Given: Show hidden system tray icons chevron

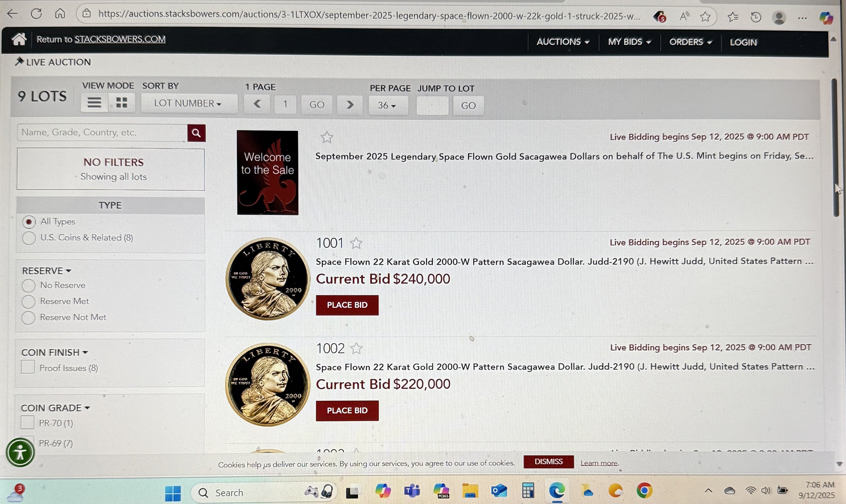Looking at the screenshot, I should pyautogui.click(x=708, y=490).
